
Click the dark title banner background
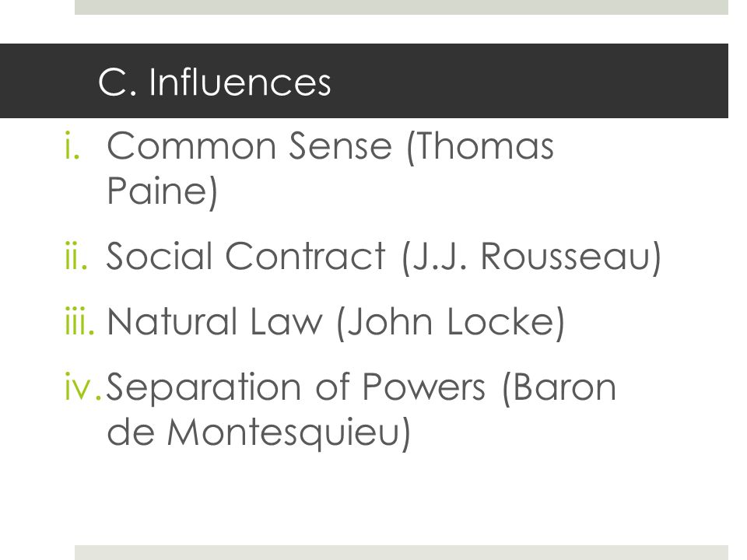(x=524, y=81)
